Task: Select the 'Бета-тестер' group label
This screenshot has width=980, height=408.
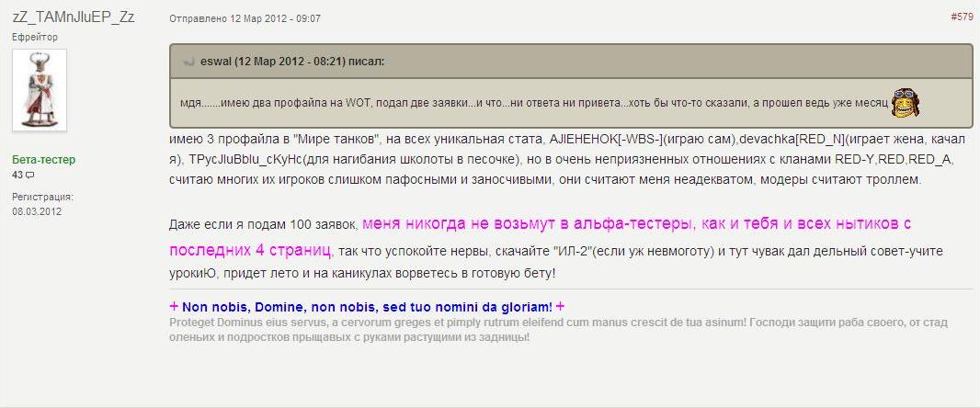Action: pos(44,160)
